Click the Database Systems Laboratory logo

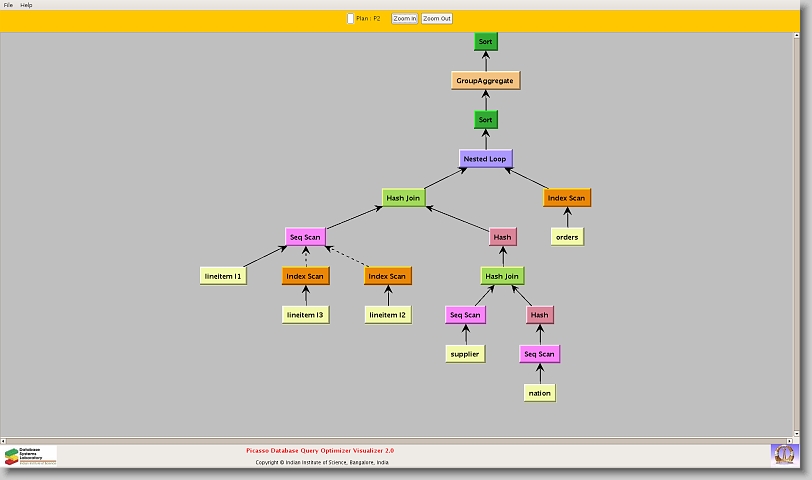tap(30, 455)
